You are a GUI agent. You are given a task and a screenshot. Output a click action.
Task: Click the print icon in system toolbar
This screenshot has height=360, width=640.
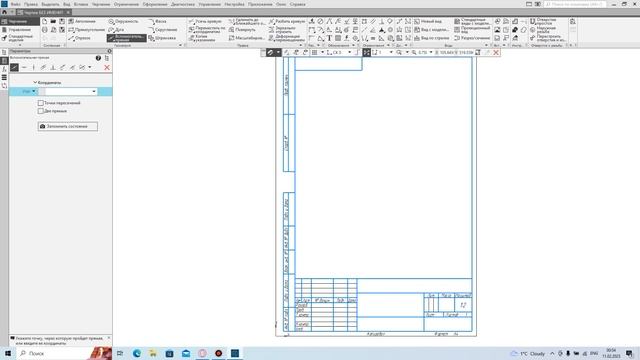click(x=44, y=30)
